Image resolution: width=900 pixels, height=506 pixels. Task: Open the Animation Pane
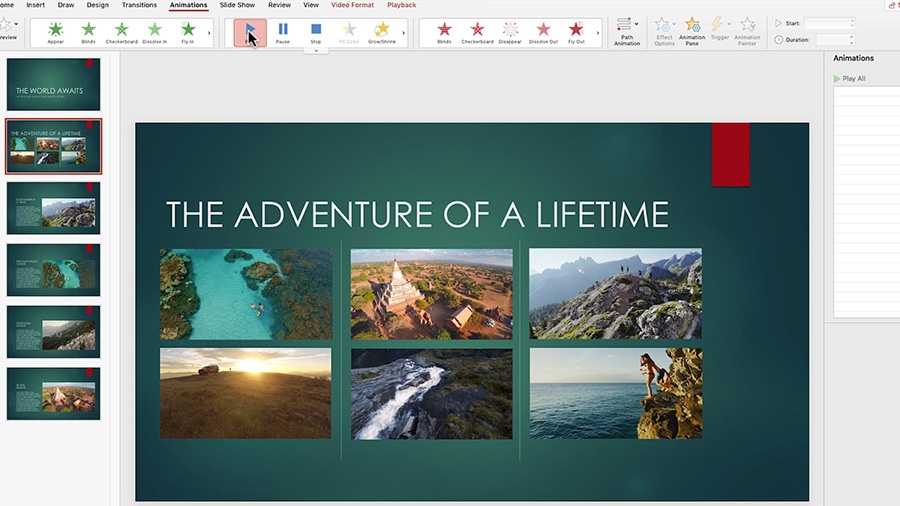tap(692, 32)
